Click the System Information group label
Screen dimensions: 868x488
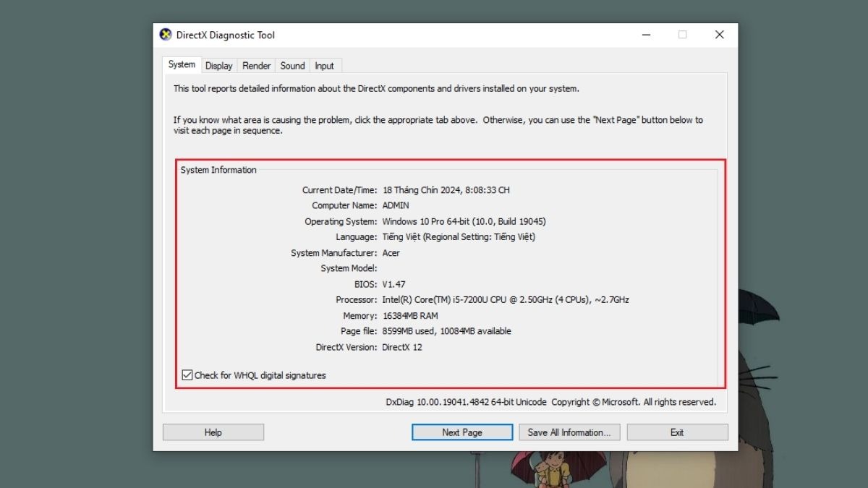(218, 170)
